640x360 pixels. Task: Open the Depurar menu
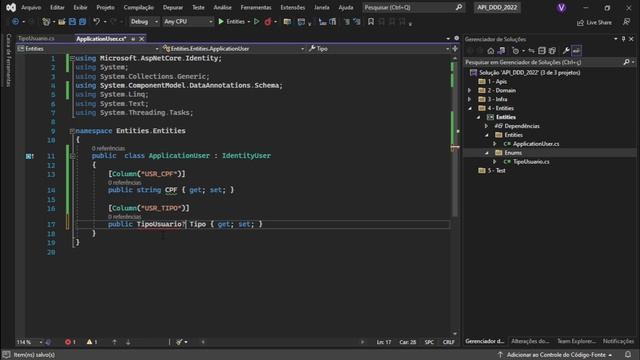click(x=173, y=7)
